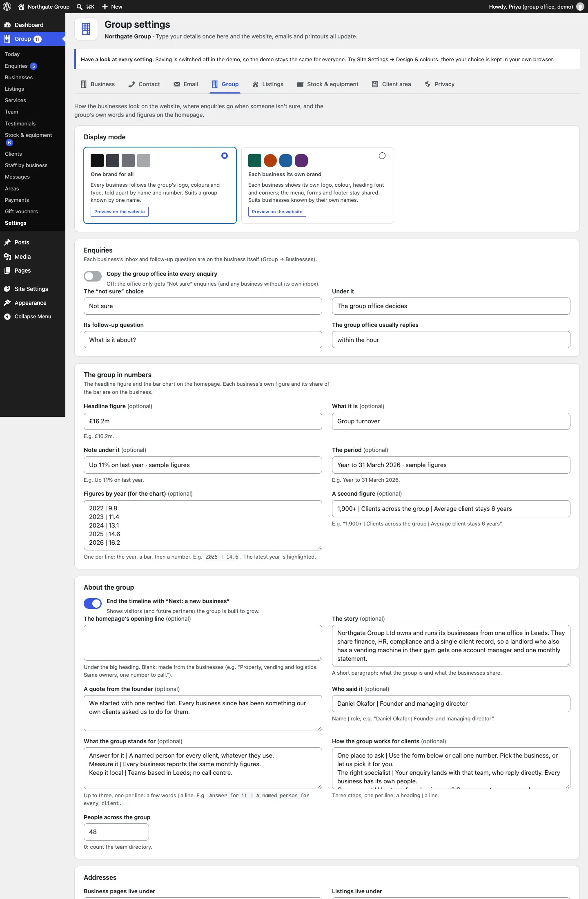Open the search magnifier icon
The width and height of the screenshot is (588, 899).
point(80,7)
